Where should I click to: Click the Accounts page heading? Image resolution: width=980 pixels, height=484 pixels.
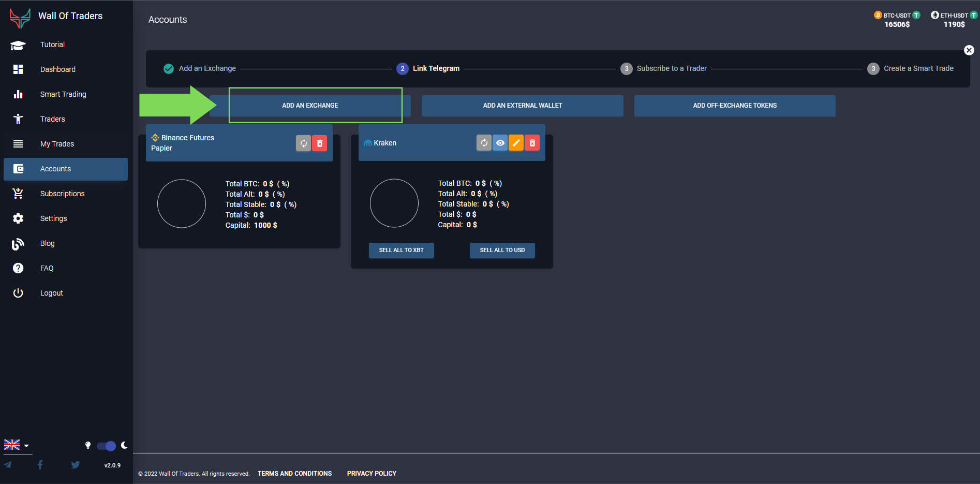click(x=168, y=20)
